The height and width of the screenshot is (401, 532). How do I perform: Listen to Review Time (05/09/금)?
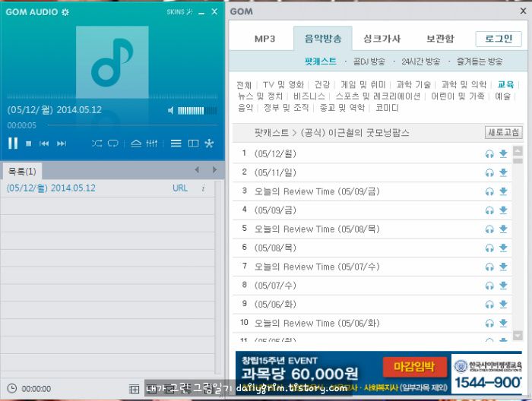489,192
